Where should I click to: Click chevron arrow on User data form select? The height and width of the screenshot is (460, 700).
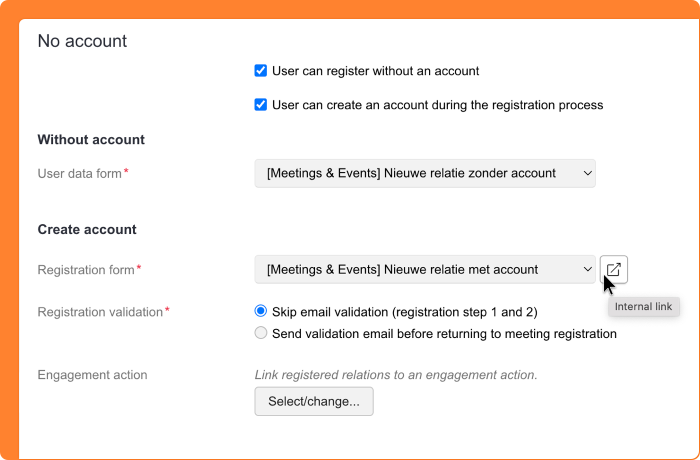coord(586,173)
